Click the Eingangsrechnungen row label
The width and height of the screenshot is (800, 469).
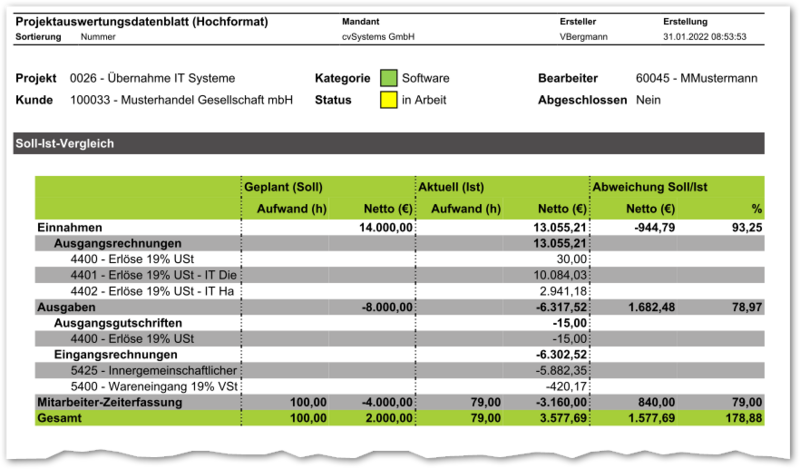pyautogui.click(x=116, y=355)
